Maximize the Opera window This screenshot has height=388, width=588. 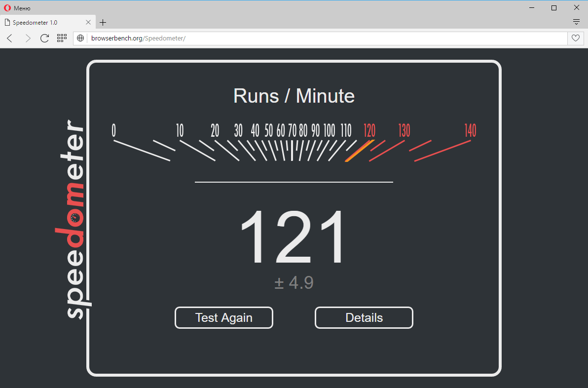click(554, 8)
